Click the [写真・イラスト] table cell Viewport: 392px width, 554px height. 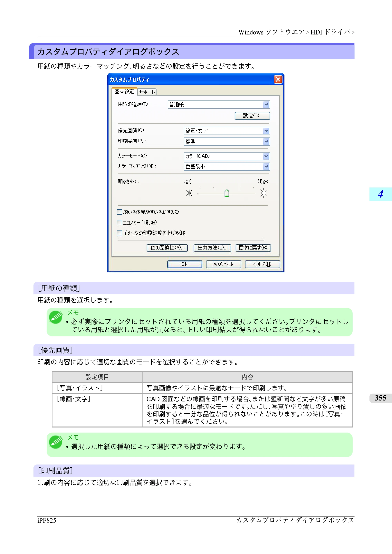point(97,388)
